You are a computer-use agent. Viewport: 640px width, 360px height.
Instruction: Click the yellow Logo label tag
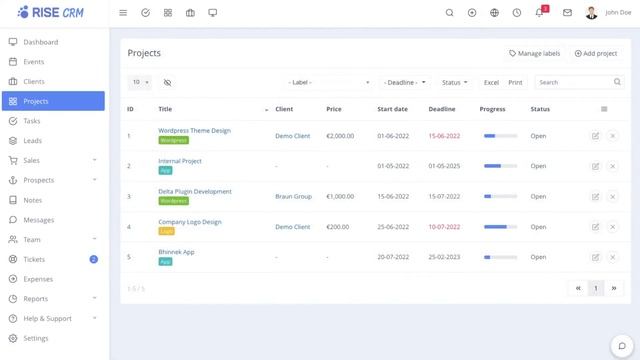(x=167, y=231)
